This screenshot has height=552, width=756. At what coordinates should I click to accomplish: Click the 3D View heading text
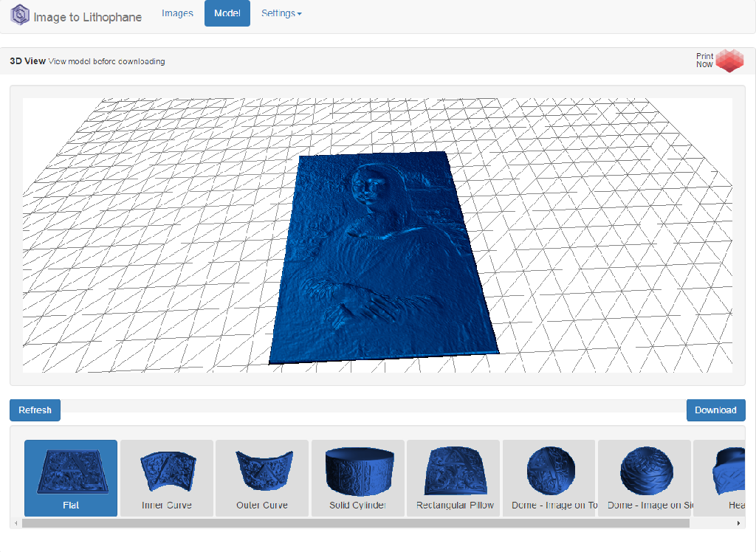[x=27, y=61]
